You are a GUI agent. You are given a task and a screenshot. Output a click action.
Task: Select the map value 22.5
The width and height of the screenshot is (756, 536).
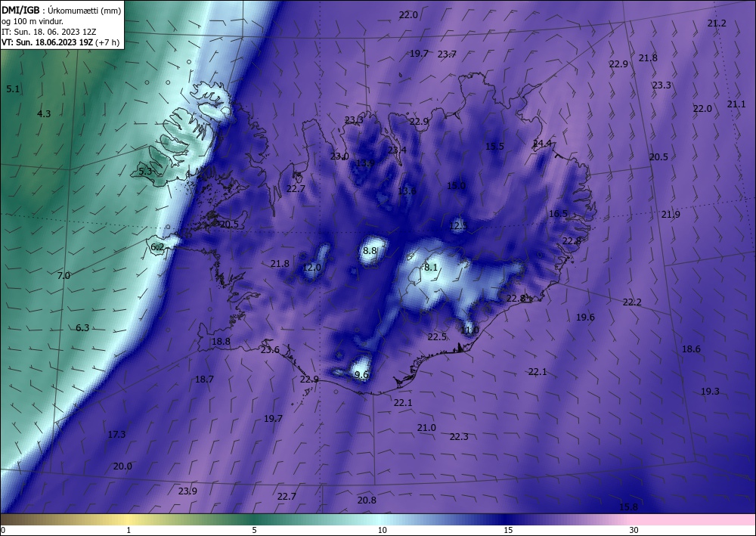point(437,337)
